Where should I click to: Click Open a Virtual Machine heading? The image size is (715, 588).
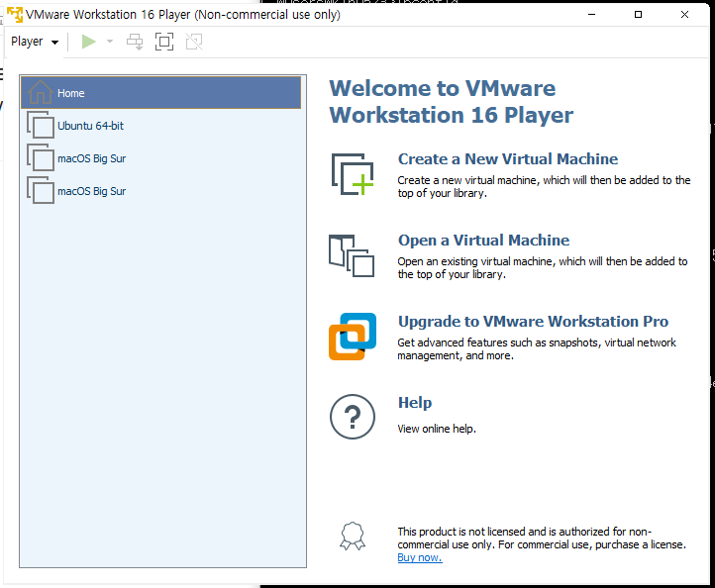484,241
